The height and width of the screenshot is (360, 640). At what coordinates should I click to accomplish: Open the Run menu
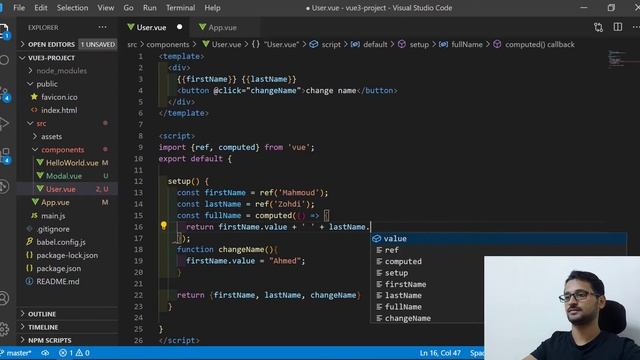coord(150,8)
